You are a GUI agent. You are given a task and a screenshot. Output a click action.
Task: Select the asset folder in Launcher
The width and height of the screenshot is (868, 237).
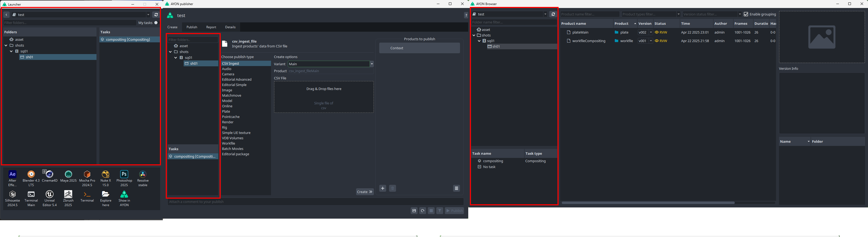(50, 40)
